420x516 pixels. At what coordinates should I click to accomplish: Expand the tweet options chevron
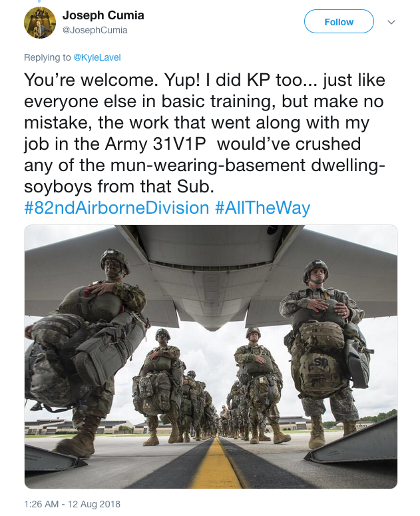[391, 22]
